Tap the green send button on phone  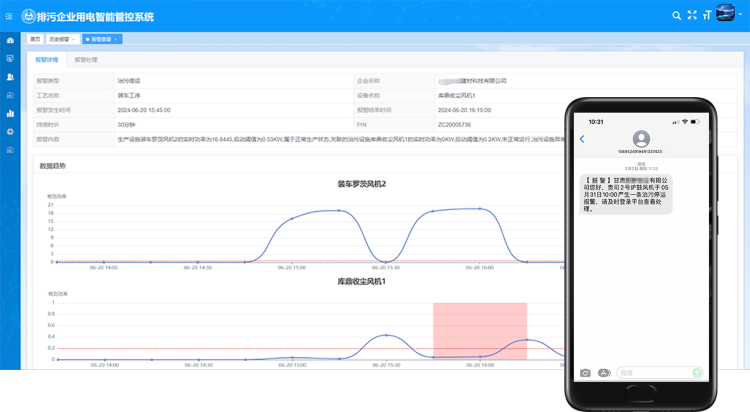(697, 373)
